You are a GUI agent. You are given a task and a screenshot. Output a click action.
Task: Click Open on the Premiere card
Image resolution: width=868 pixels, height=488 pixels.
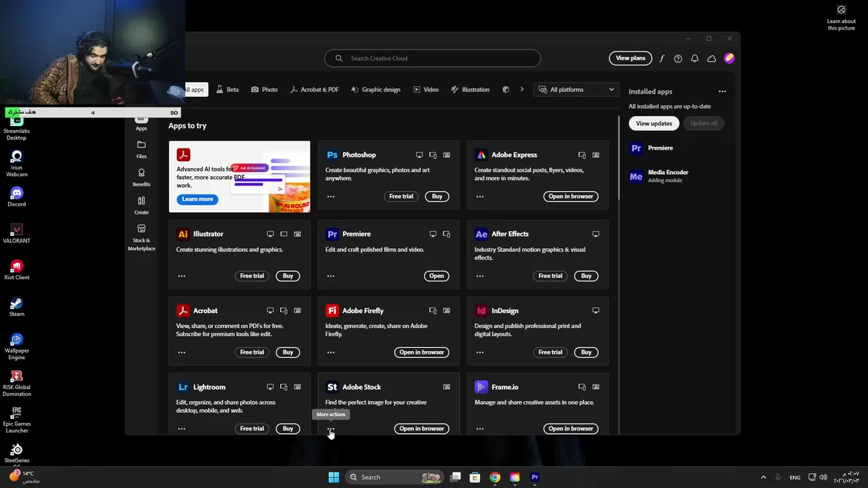437,276
